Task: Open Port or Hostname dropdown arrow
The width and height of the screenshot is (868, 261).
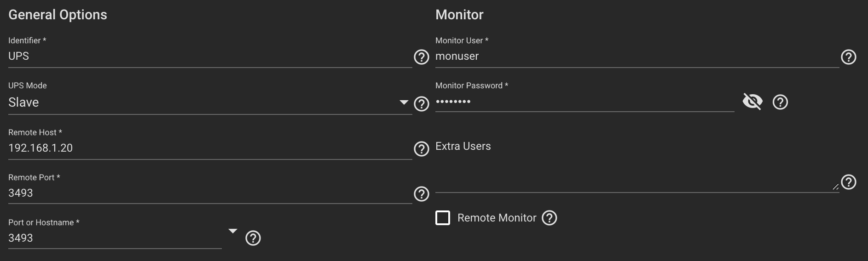Action: pyautogui.click(x=233, y=231)
